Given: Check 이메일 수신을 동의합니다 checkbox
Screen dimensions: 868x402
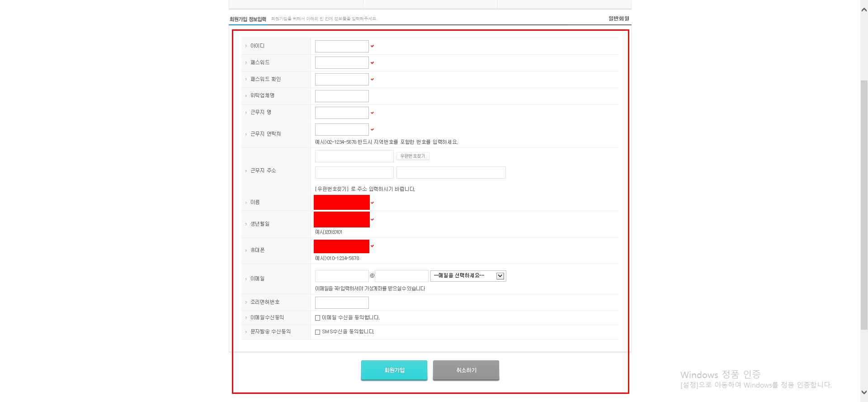Looking at the screenshot, I should (x=317, y=318).
